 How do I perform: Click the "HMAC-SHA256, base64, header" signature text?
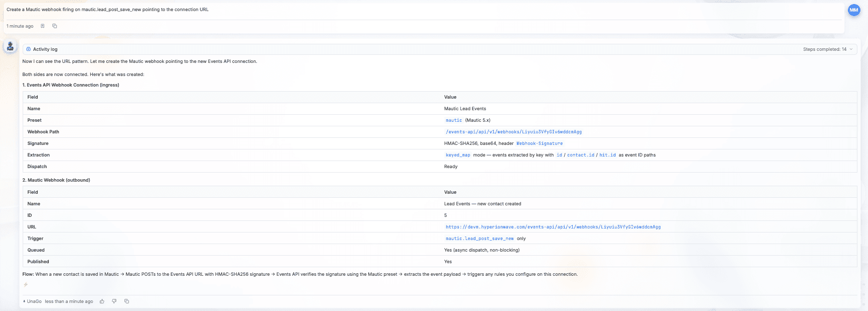479,143
